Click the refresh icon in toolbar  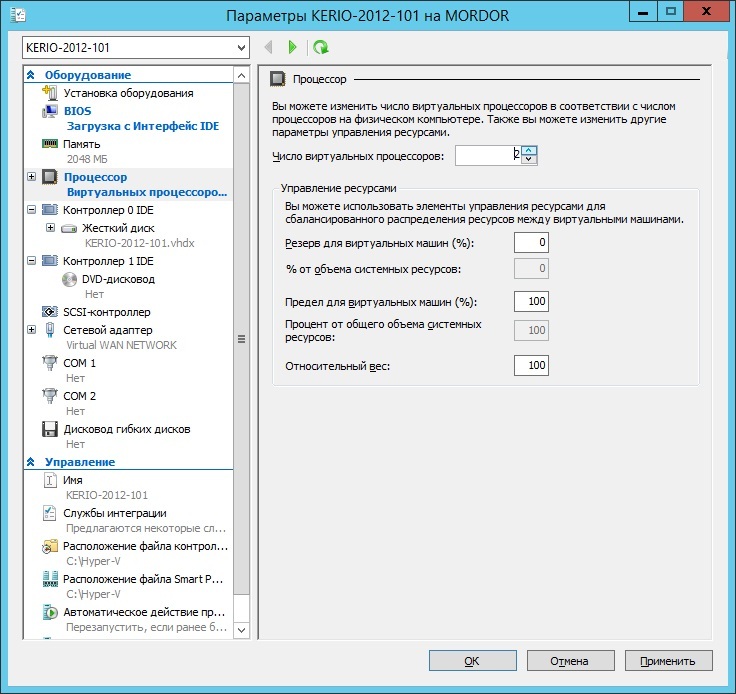coord(320,47)
